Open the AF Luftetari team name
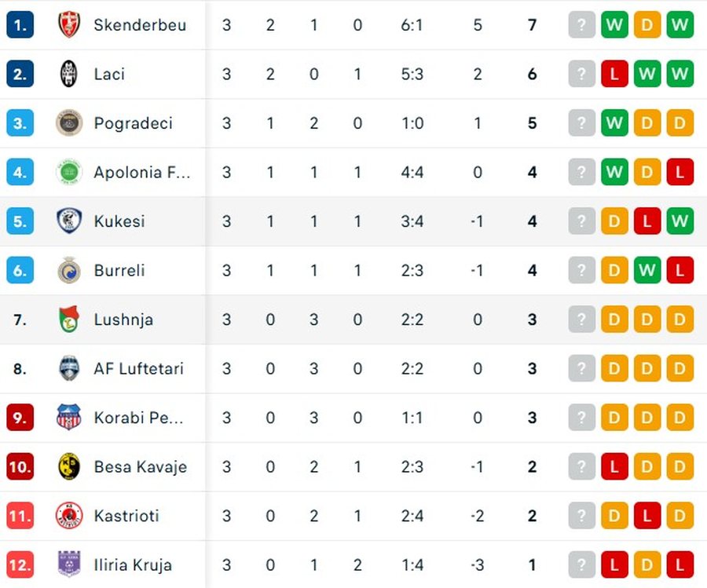707x588 pixels. pos(139,369)
